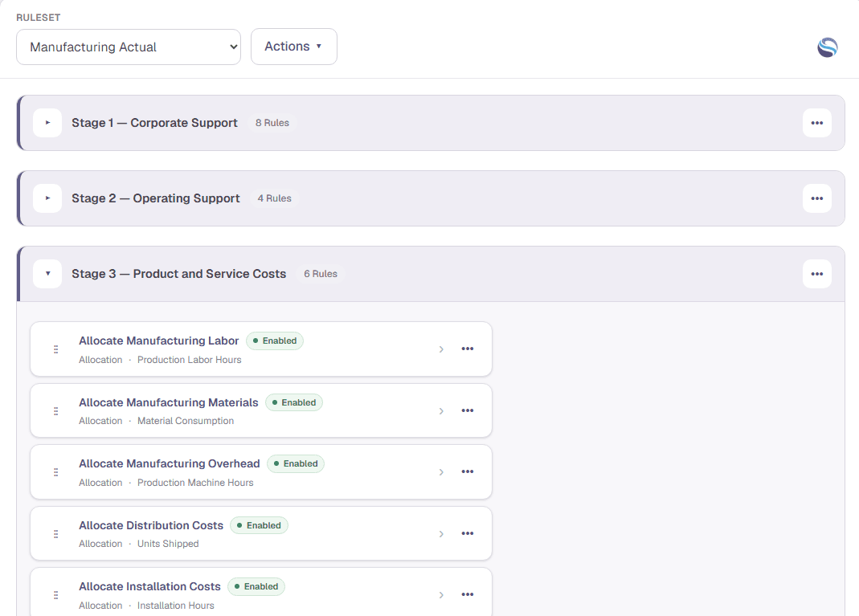
Task: Click the 8 Rules count badge
Action: point(272,123)
